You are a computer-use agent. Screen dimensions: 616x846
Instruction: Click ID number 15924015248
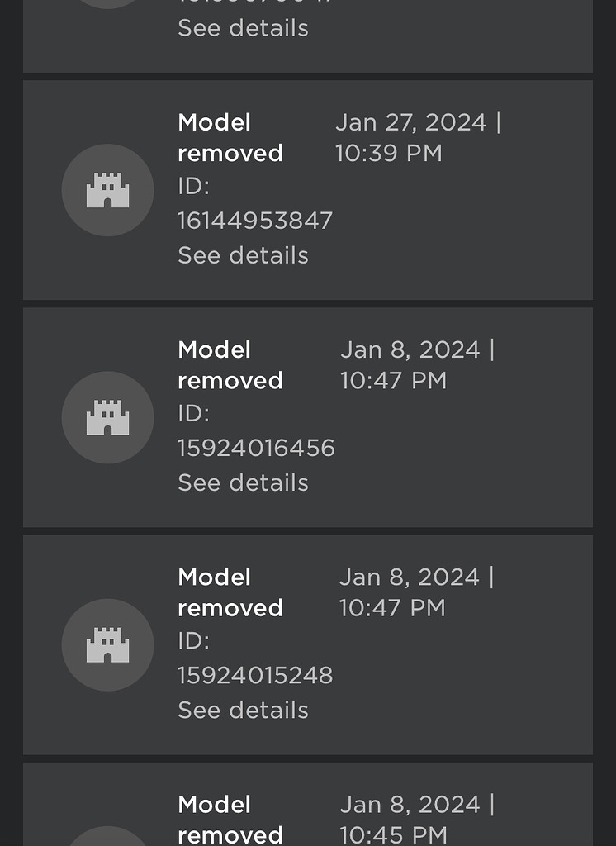click(255, 676)
